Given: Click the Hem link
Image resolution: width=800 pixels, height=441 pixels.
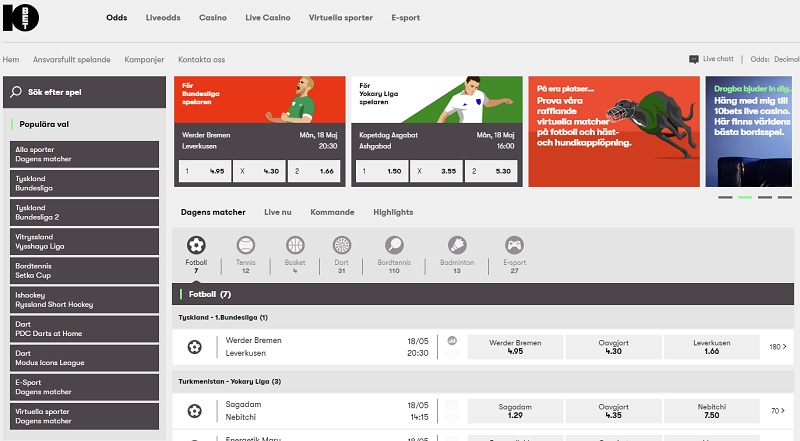Looking at the screenshot, I should [x=11, y=59].
